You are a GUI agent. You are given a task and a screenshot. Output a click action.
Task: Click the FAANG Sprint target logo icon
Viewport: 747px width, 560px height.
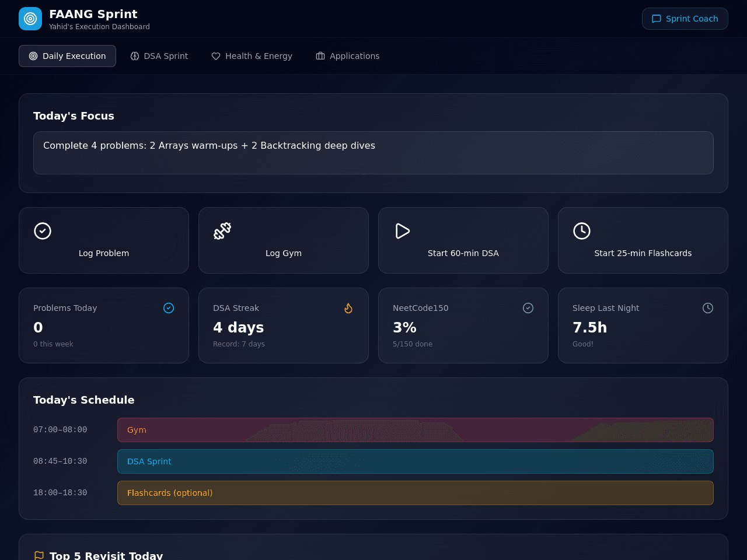coord(30,19)
